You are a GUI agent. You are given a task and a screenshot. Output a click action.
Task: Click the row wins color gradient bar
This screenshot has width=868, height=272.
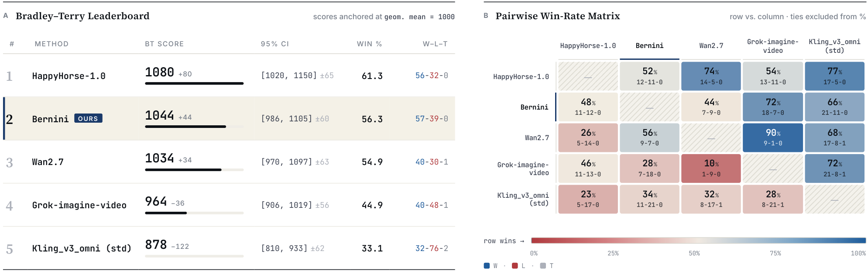699,241
